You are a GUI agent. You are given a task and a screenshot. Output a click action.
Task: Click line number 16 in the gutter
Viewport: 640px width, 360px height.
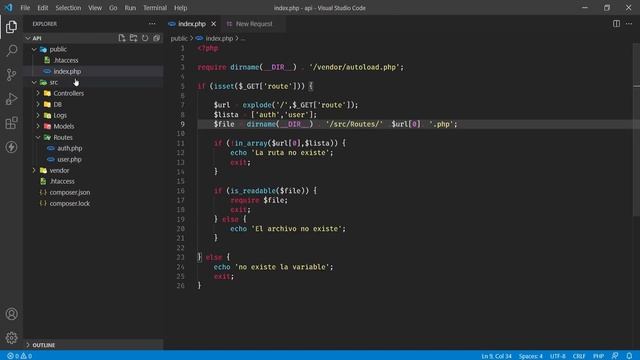[x=180, y=191]
